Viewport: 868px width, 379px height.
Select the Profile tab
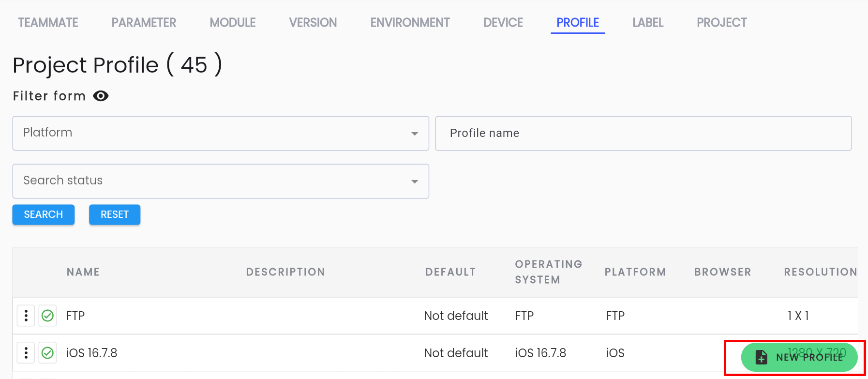(578, 23)
